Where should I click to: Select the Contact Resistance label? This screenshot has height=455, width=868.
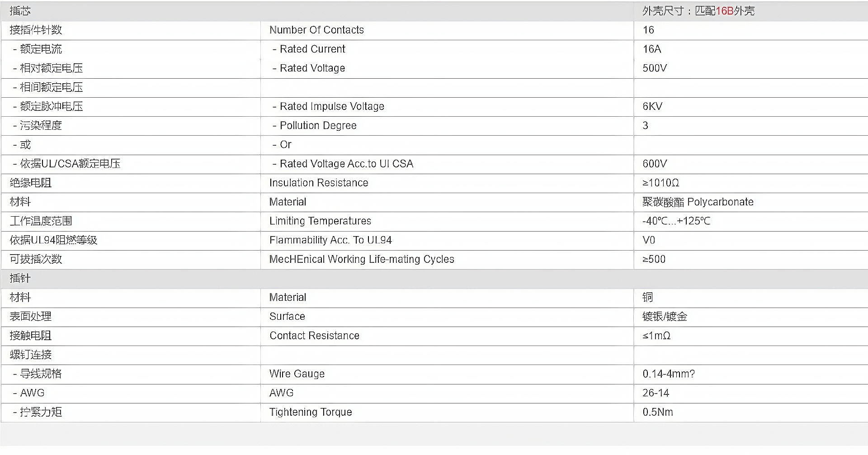[x=314, y=336]
